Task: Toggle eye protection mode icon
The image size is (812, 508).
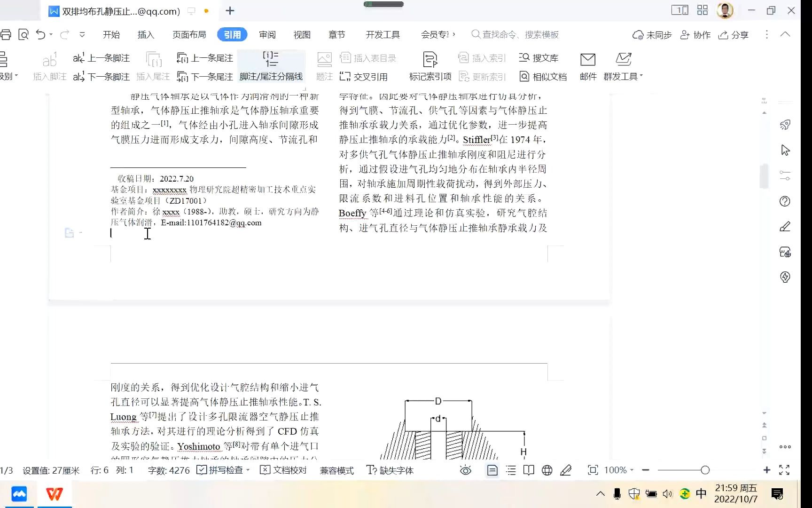Action: 465,470
